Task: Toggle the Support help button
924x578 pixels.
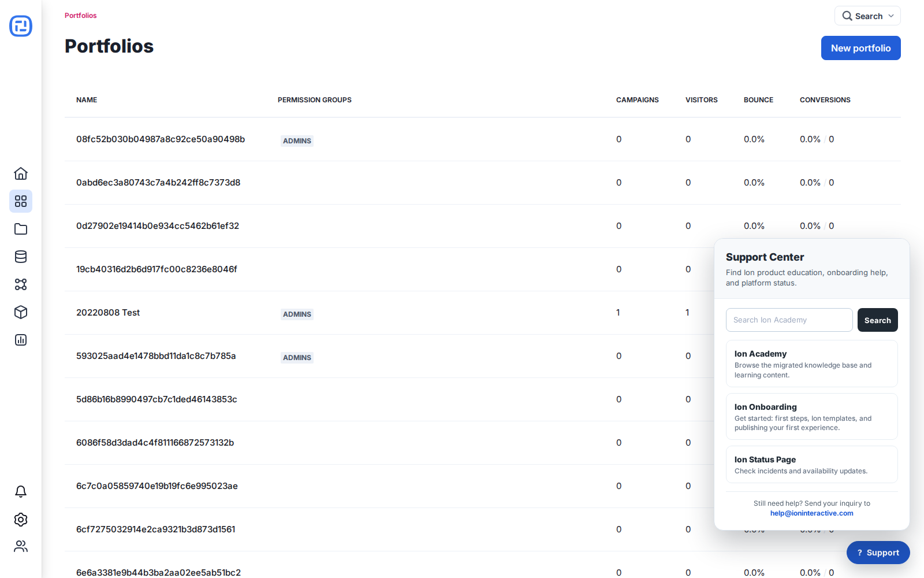Action: pyautogui.click(x=878, y=553)
